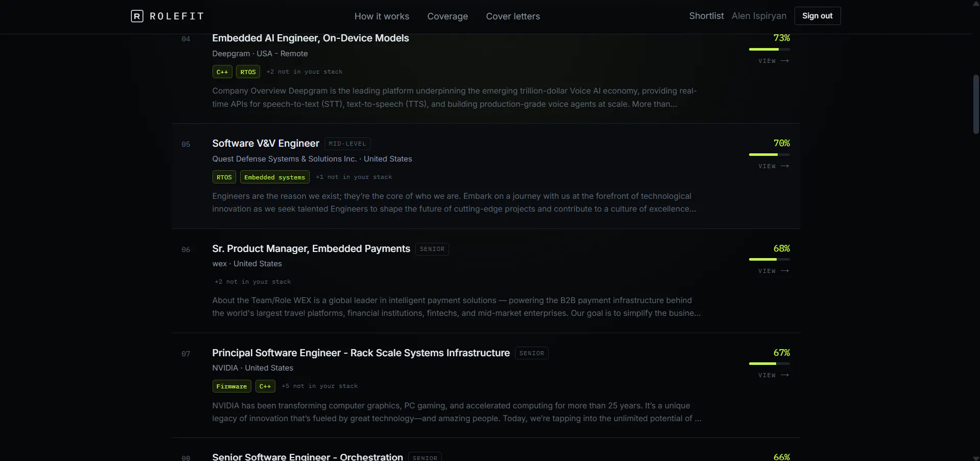Click the MID-LEVEL badge on Software V&V Engineer
This screenshot has height=461, width=980.
347,144
